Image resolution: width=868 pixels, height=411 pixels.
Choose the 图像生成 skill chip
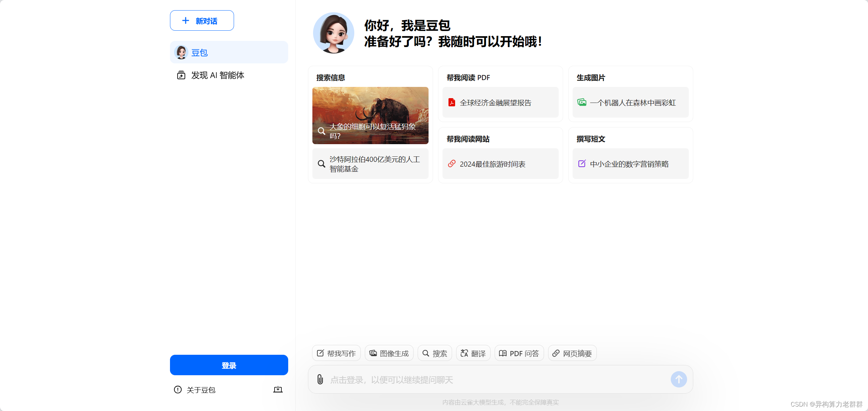point(389,353)
